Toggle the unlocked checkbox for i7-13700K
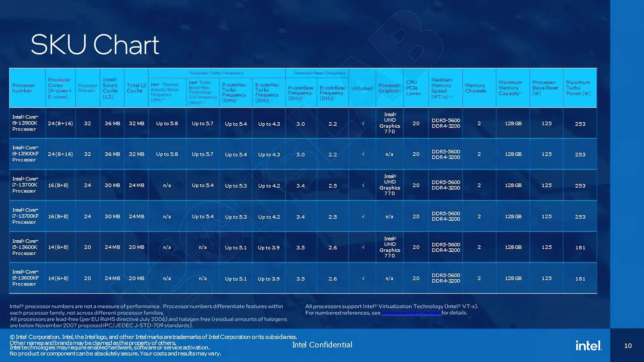Image resolution: width=644 pixels, height=362 pixels. [x=362, y=185]
